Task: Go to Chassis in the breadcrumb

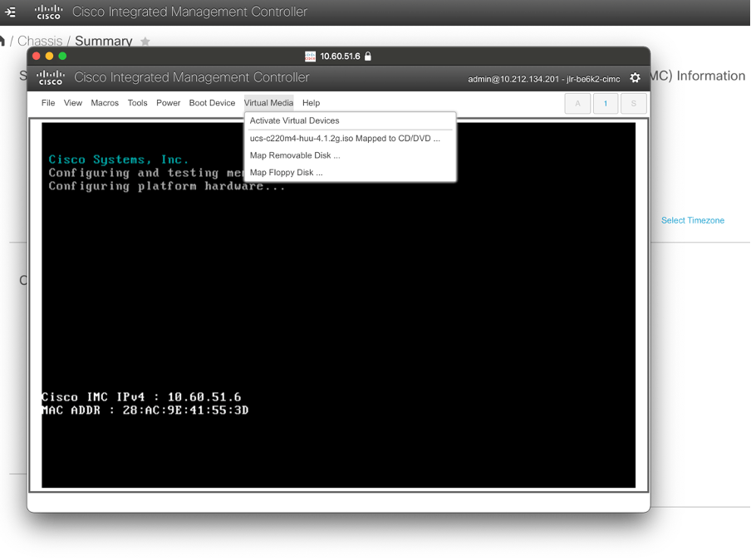Action: point(40,41)
